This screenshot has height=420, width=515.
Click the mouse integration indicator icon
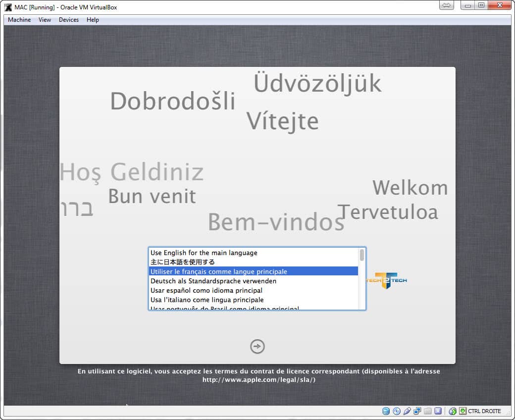[x=453, y=411]
